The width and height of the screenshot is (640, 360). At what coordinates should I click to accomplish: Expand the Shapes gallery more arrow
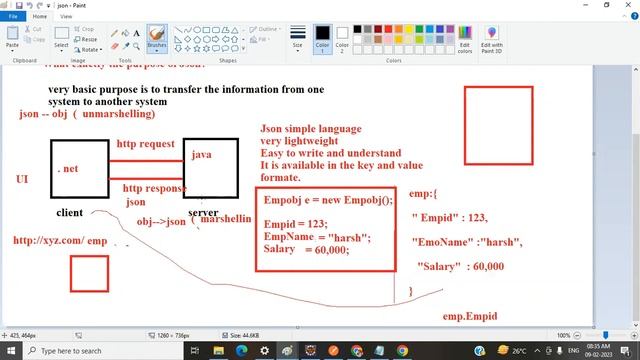[x=244, y=49]
